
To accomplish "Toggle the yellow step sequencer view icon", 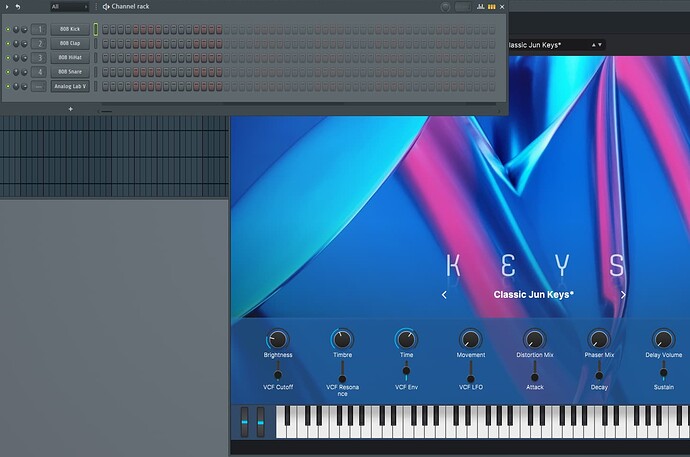I will point(492,7).
